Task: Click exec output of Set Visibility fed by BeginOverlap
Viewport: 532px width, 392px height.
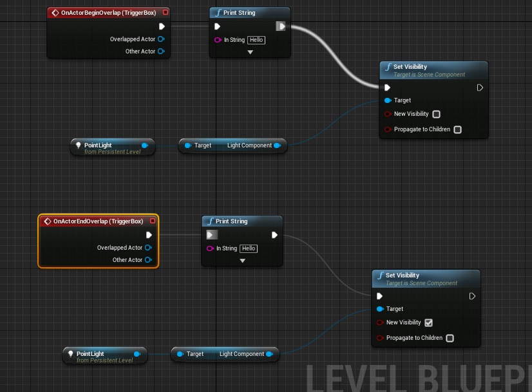Action: [480, 88]
